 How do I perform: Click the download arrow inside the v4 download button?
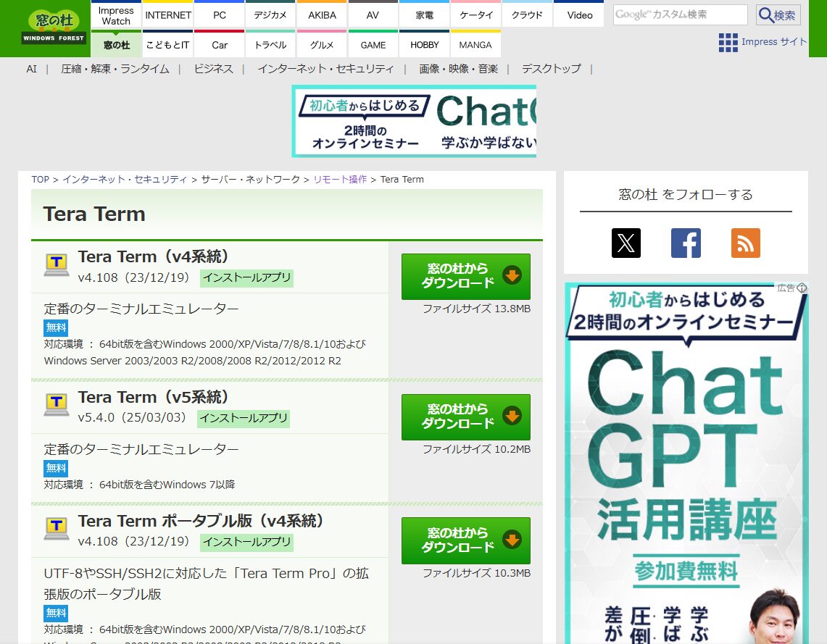[x=513, y=275]
